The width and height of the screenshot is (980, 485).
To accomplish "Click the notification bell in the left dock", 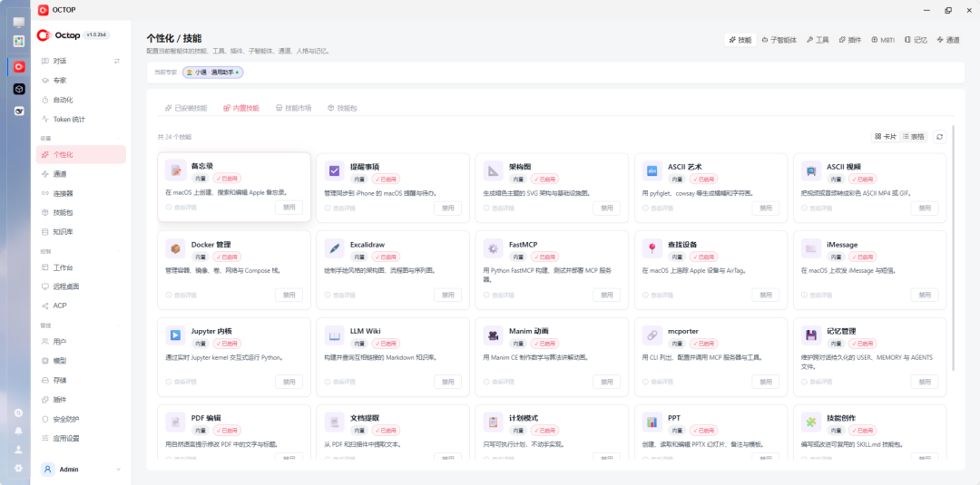I will click(19, 431).
